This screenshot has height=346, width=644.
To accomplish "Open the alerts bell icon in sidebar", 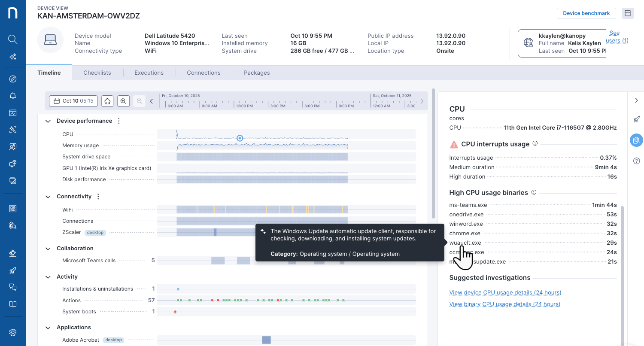I will [x=13, y=96].
